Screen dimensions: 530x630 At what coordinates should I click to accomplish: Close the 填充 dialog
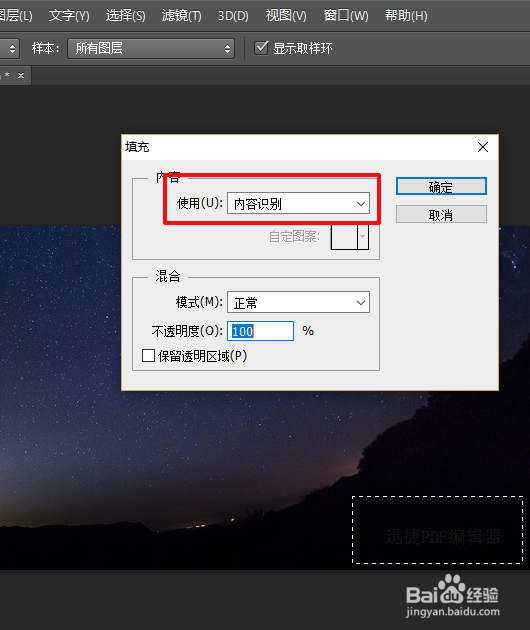[x=483, y=147]
